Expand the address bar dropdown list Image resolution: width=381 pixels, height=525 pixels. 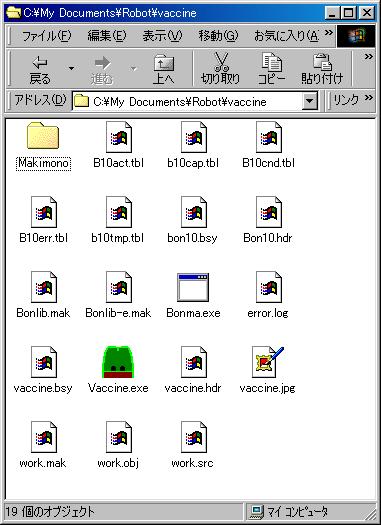coord(310,100)
